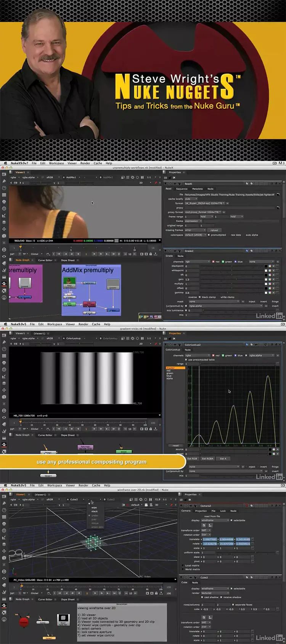Open Metadata tab in Read6 properties
The image size is (286, 644).
point(198,189)
